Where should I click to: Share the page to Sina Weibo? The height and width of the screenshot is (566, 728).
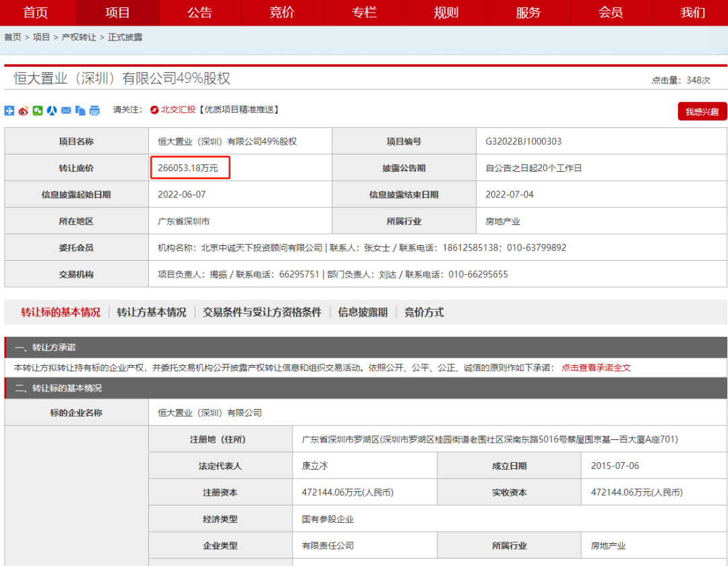tap(24, 111)
